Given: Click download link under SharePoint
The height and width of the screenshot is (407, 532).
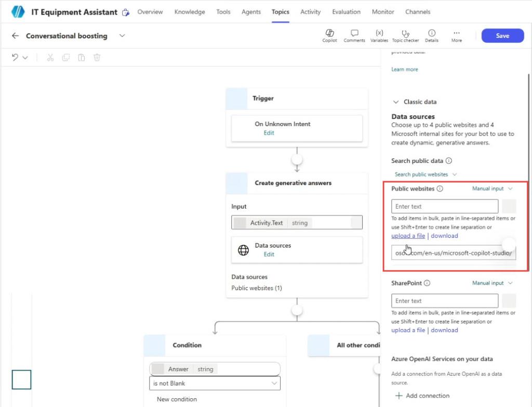Looking at the screenshot, I should coord(445,330).
